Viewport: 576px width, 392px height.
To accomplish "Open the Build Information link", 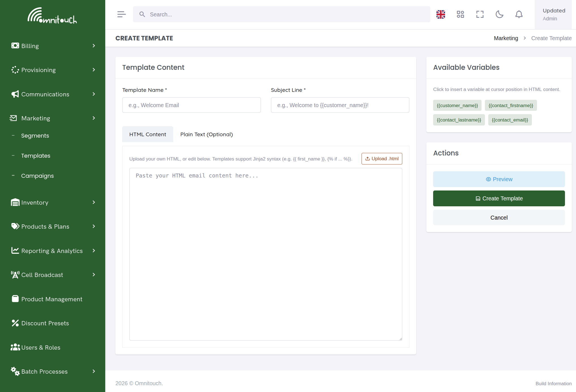I will click(x=553, y=384).
